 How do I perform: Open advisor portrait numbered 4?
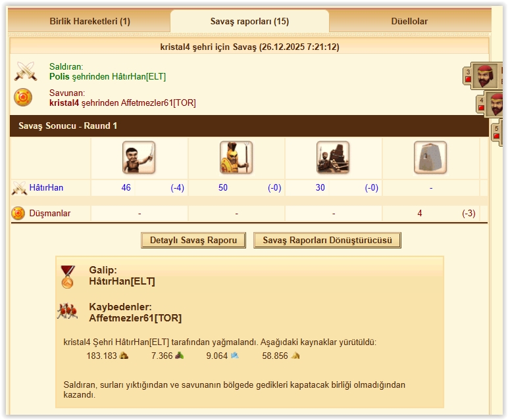click(x=495, y=104)
